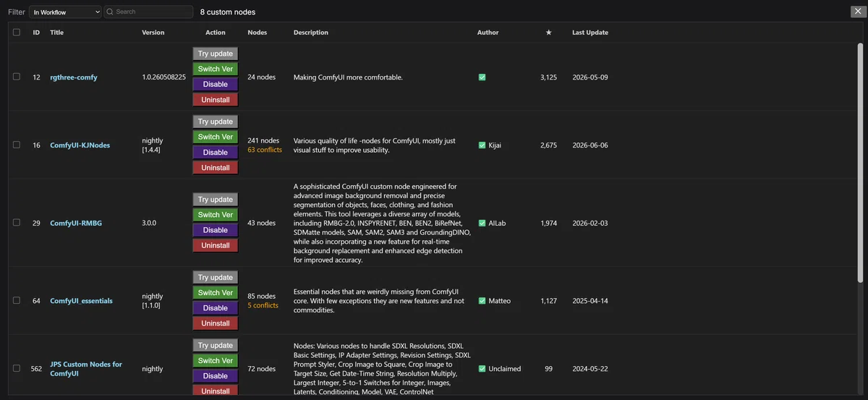
Task: Sort by the Last Update column header
Action: 590,33
